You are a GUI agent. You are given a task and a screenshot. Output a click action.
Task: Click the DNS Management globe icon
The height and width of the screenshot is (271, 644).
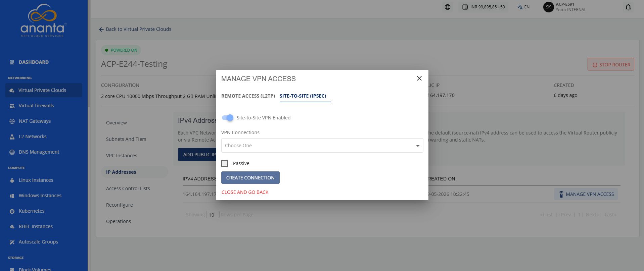[x=12, y=152]
